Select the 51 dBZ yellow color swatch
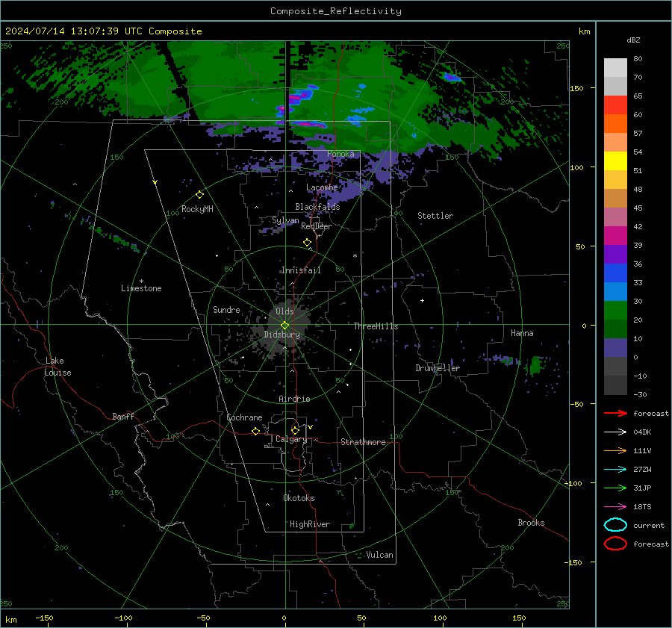The height and width of the screenshot is (628, 672). pos(615,161)
